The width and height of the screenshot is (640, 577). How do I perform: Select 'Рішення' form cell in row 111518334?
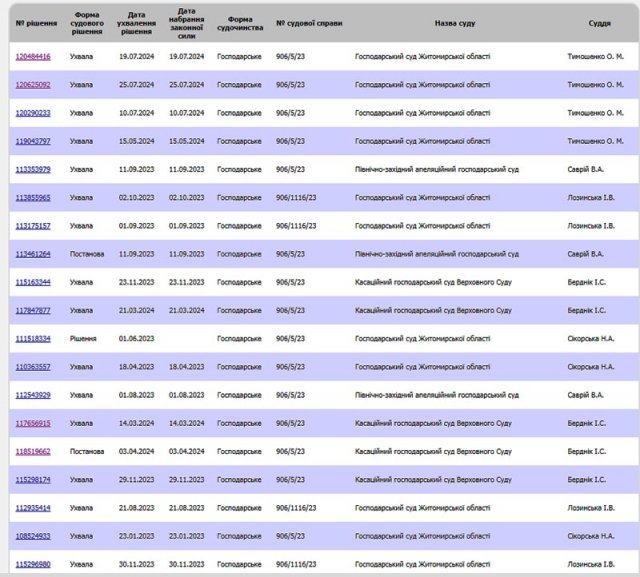pos(83,339)
